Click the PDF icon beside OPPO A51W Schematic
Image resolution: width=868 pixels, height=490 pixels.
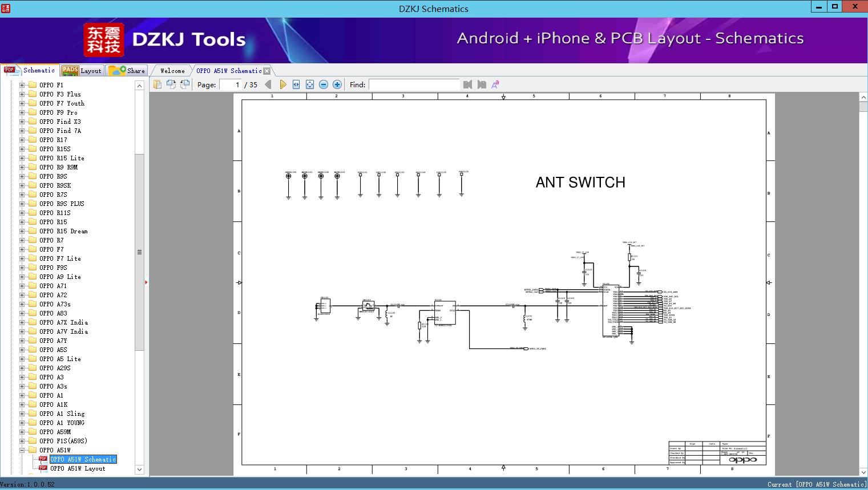[x=43, y=459]
